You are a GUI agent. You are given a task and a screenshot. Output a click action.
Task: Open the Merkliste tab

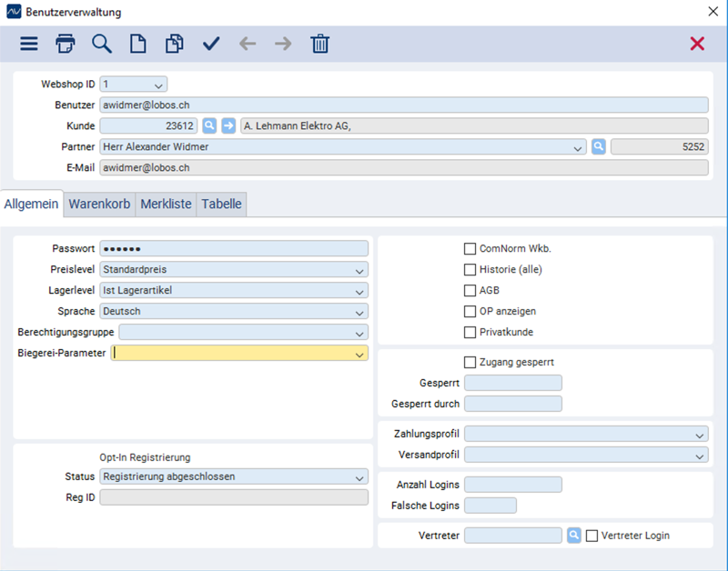[x=166, y=204]
